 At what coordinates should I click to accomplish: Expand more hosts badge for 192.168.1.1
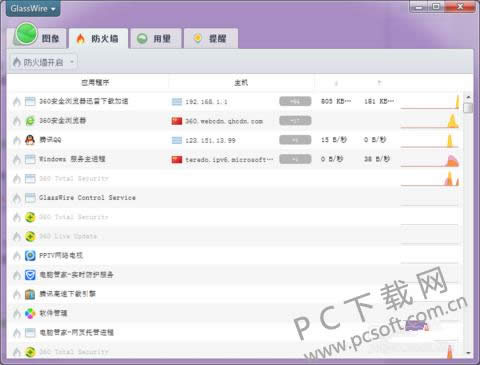click(x=295, y=101)
